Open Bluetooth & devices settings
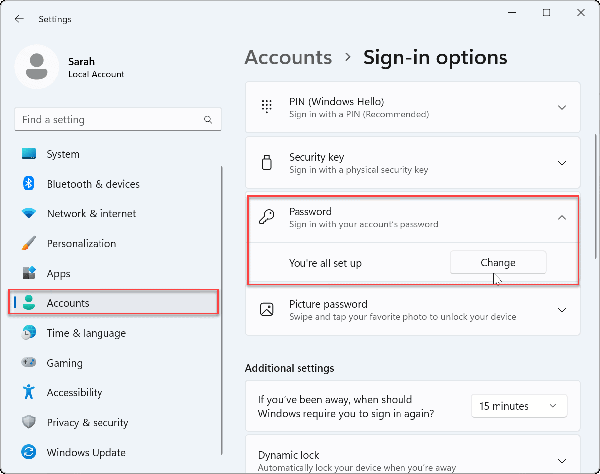The height and width of the screenshot is (474, 600). tap(93, 184)
